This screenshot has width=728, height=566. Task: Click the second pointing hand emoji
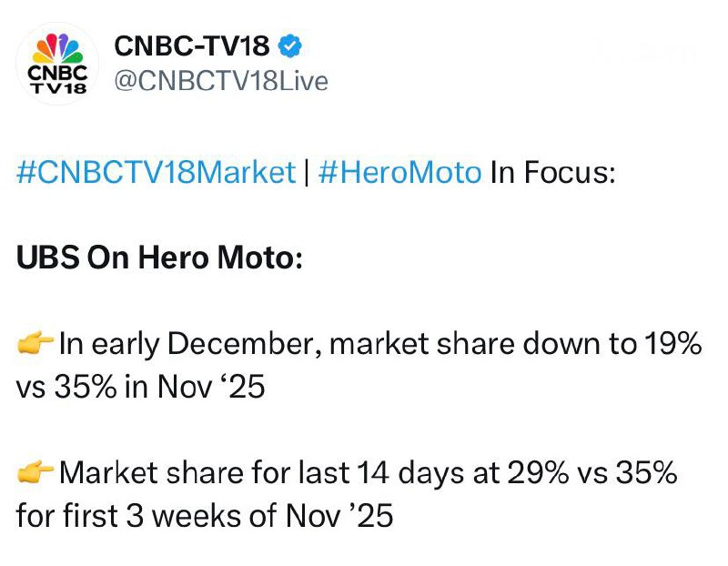35,473
